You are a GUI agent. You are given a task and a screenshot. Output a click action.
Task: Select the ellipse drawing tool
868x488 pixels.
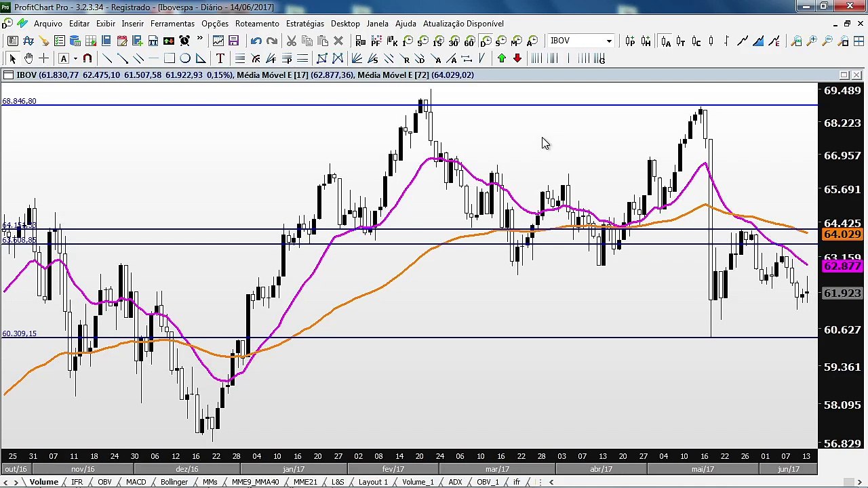185,58
